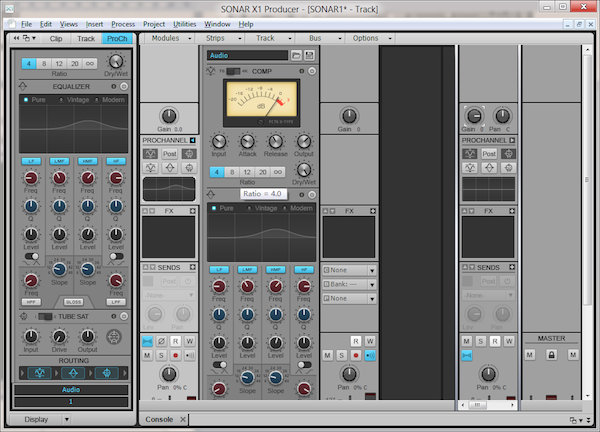Screen dimensions: 600x432
Task: Expand the Strips dropdown menu
Action: click(223, 38)
